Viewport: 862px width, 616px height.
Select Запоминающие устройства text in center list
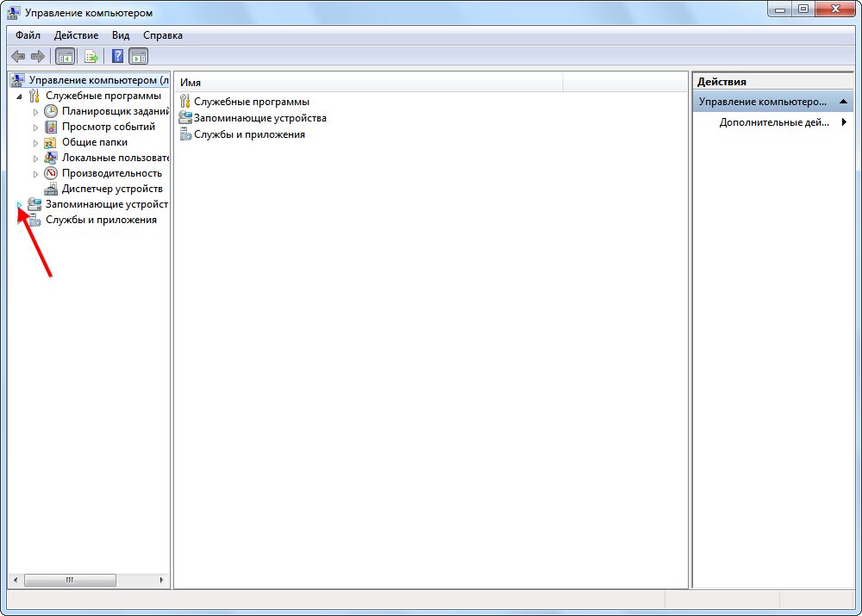pyautogui.click(x=260, y=118)
